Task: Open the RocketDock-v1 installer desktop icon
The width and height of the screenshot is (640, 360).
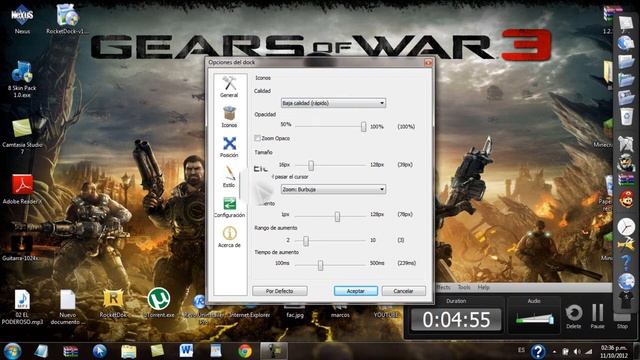Action: click(x=67, y=19)
